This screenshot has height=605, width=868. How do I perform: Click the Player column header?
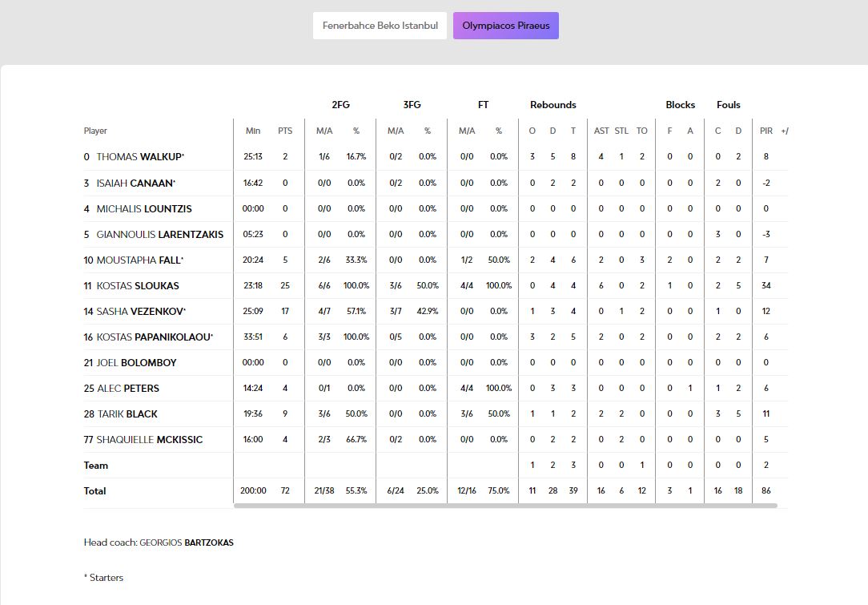click(x=95, y=131)
